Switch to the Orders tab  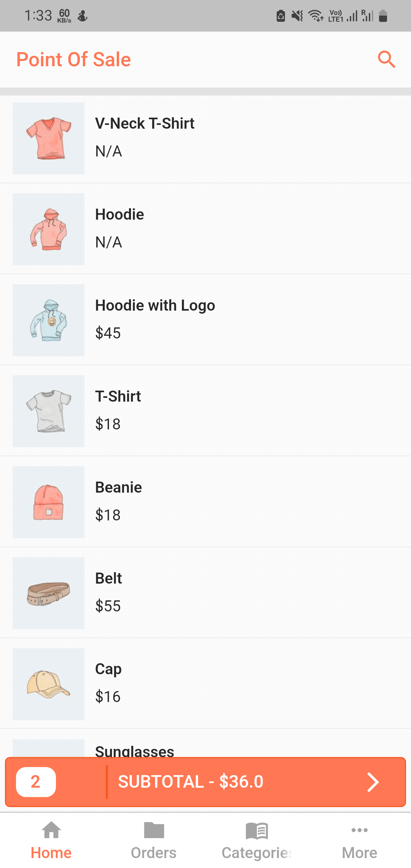point(154,840)
